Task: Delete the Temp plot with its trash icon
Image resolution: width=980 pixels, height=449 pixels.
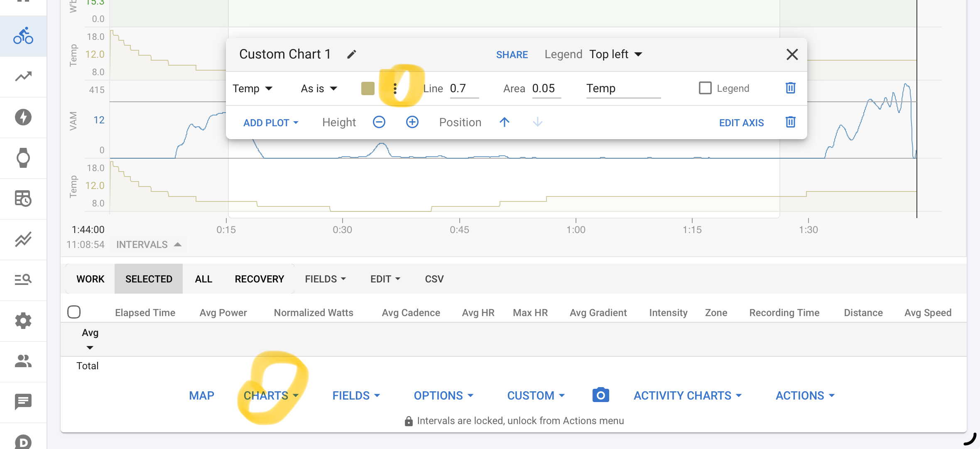Action: pos(790,88)
